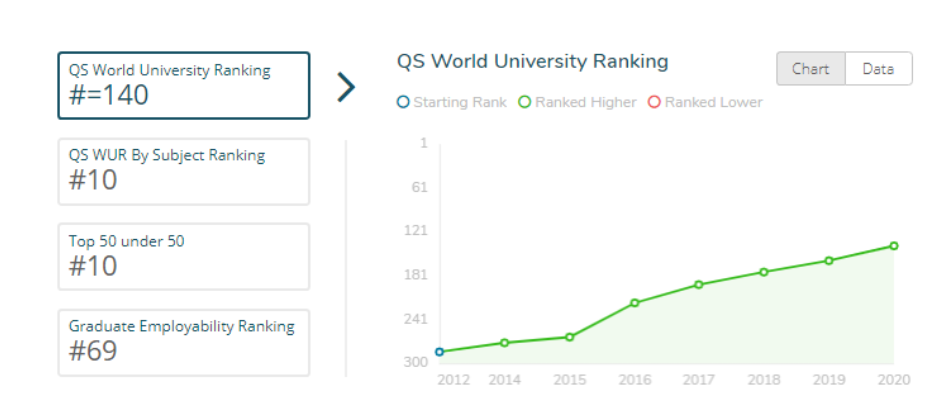Open QS WUR By Subject Ranking card
This screenshot has width=946, height=412.
(184, 171)
